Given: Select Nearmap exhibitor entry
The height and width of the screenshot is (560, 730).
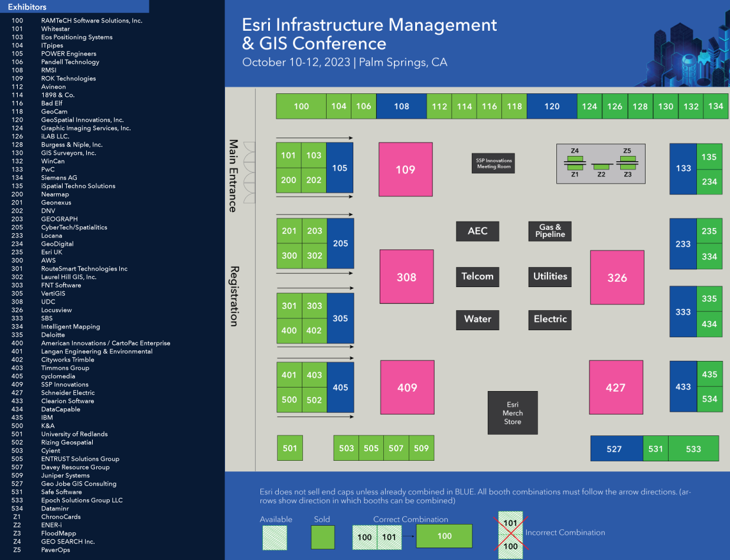Looking at the screenshot, I should pyautogui.click(x=55, y=194).
